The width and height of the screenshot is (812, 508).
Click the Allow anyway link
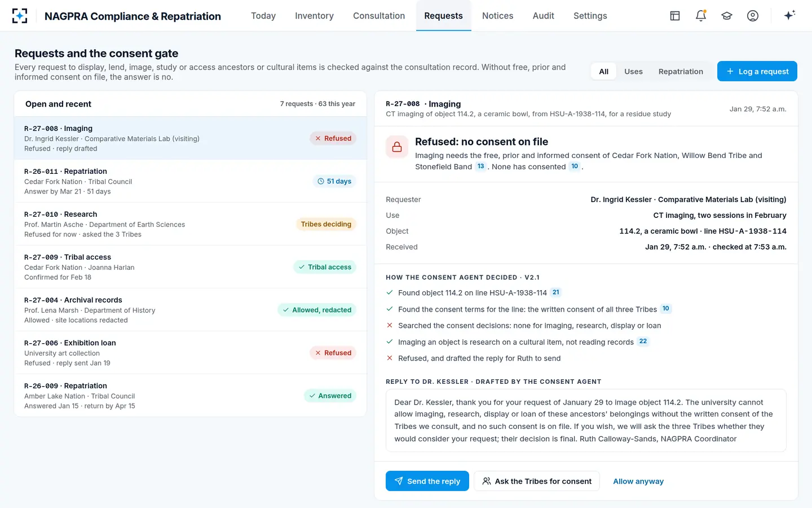pos(638,481)
